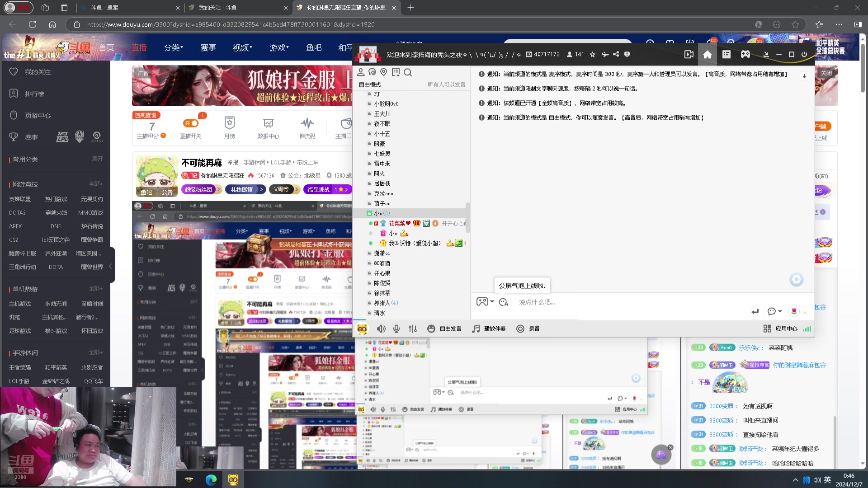Toggle 播放伴奏 accompaniment playback
868x488 pixels.
coord(489,328)
